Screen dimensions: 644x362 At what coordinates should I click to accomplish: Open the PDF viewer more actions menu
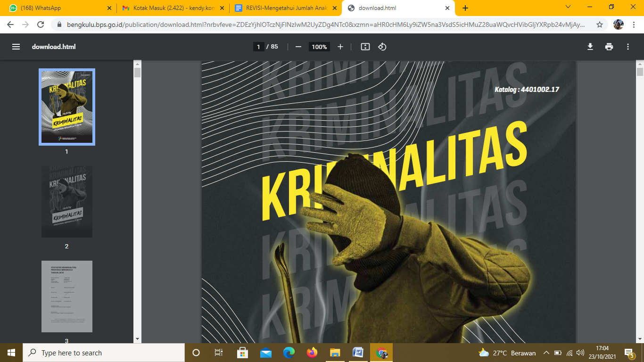tap(628, 47)
